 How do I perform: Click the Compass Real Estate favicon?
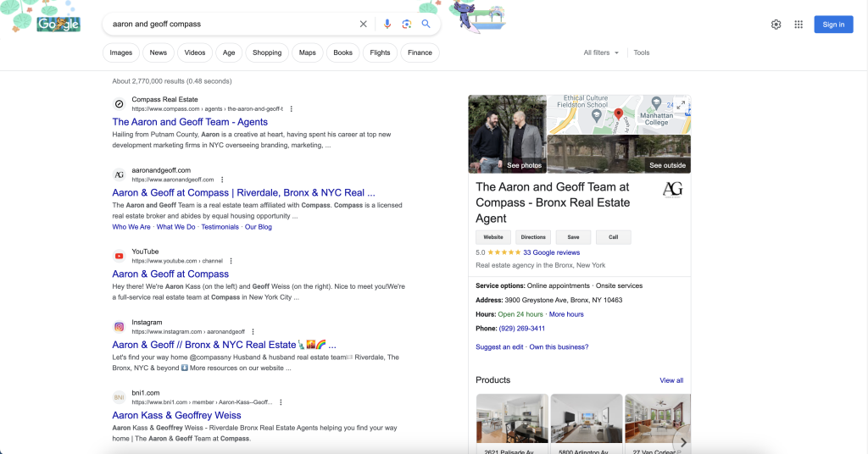pyautogui.click(x=119, y=104)
